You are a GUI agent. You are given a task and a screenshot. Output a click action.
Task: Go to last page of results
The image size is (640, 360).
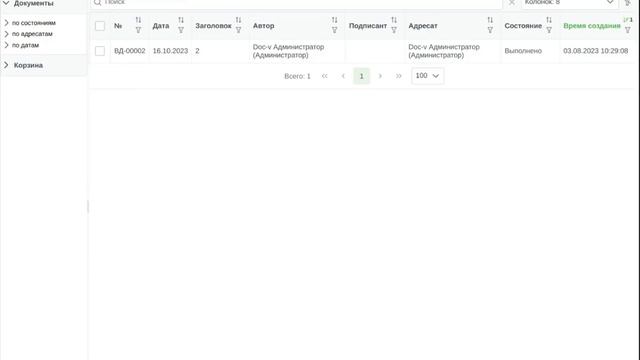[399, 76]
